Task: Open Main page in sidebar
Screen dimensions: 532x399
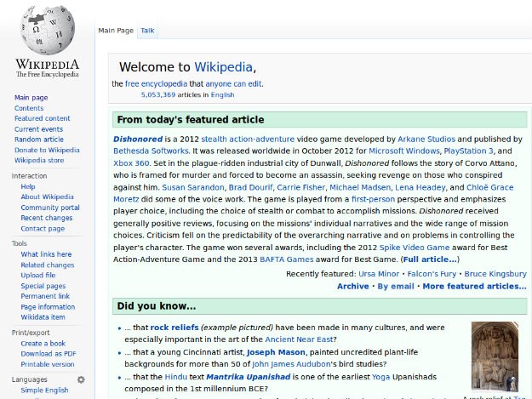Action: (x=31, y=98)
